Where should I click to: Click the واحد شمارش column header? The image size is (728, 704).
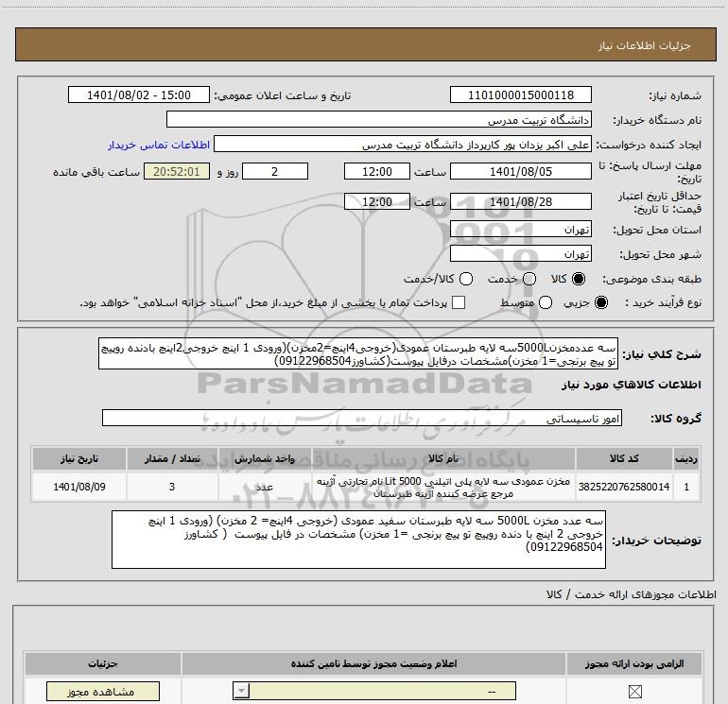click(264, 458)
